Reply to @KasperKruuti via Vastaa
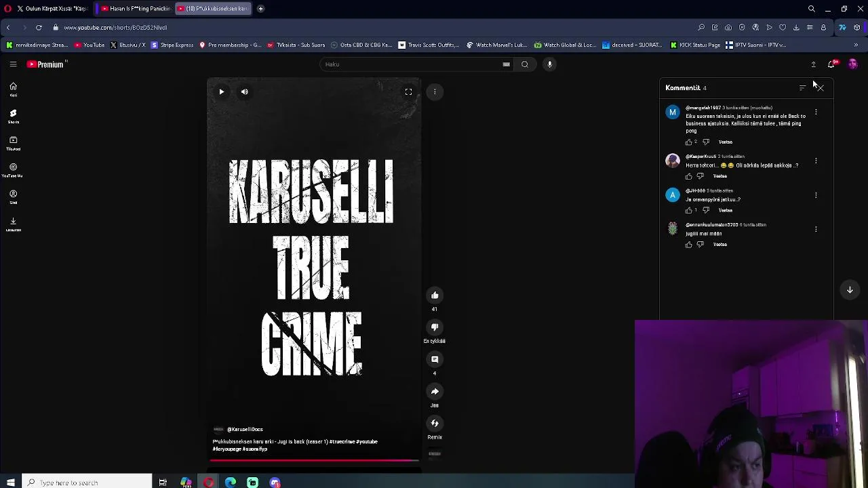The height and width of the screenshot is (488, 868). [720, 176]
